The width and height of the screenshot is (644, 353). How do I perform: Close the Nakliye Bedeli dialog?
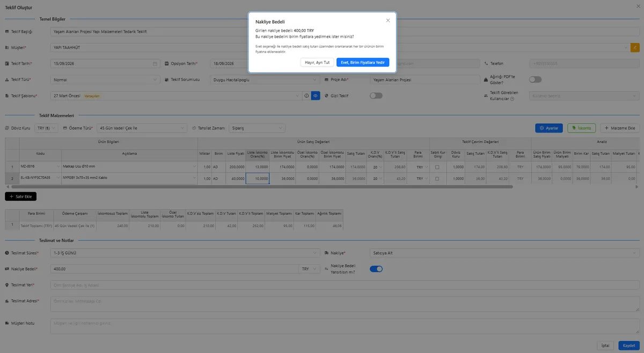click(x=388, y=20)
